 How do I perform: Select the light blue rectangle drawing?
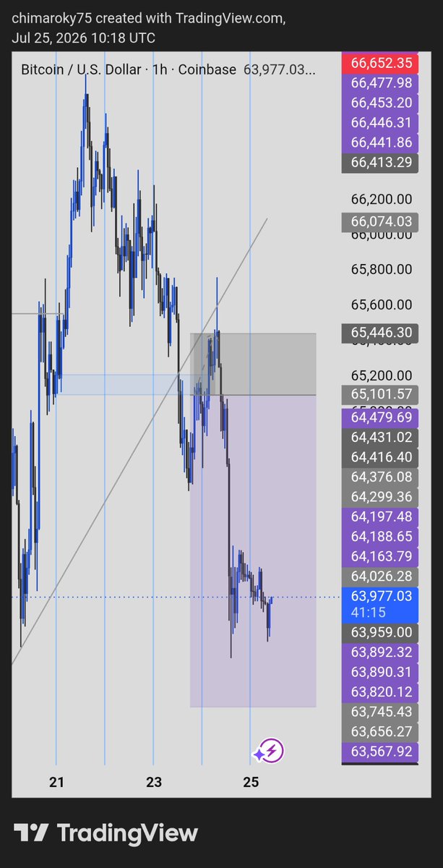[123, 384]
